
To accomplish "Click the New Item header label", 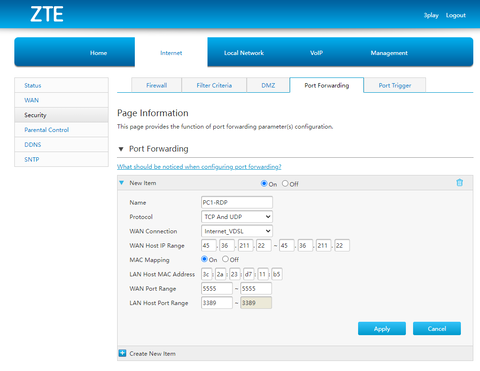I will (x=143, y=183).
